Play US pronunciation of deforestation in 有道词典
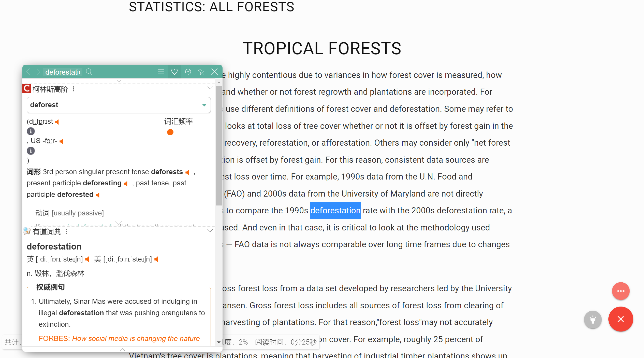Viewport: 644px width, 358px height. tap(156, 259)
